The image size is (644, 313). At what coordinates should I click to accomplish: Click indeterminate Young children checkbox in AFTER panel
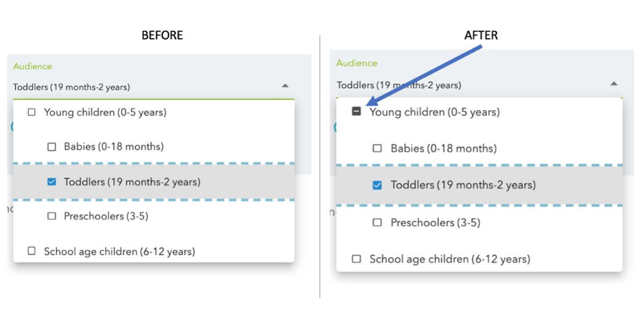point(356,112)
